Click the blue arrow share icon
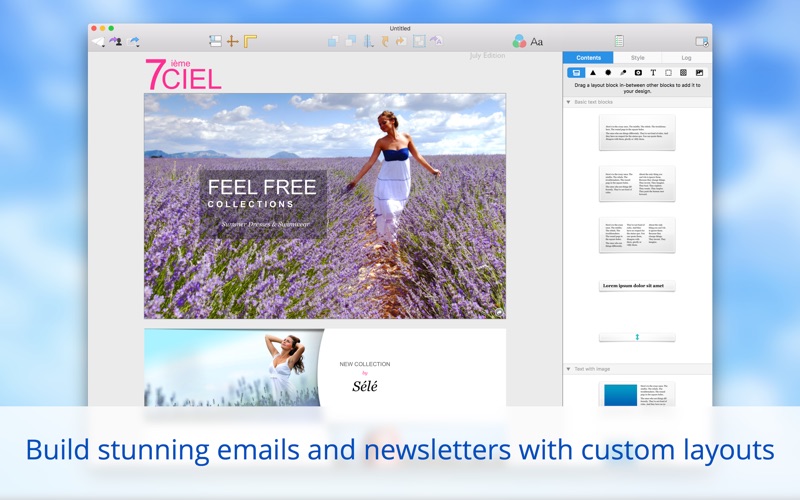800x500 pixels. coord(133,41)
